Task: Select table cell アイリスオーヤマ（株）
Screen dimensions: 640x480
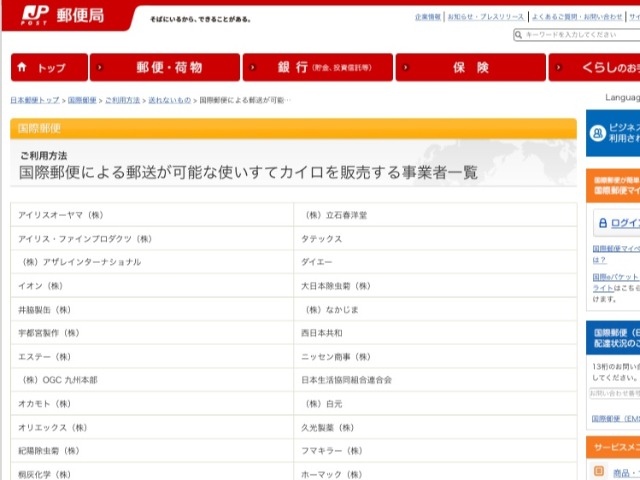Action: 152,215
